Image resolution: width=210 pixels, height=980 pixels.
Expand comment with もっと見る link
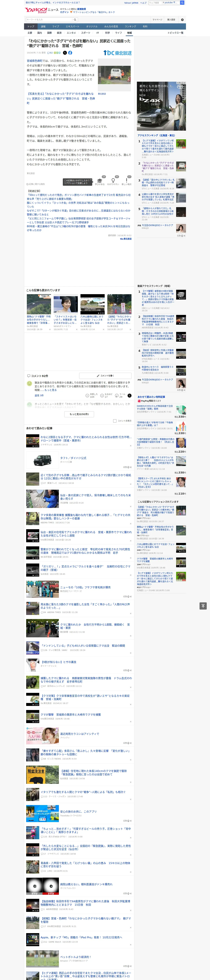(x=50, y=390)
